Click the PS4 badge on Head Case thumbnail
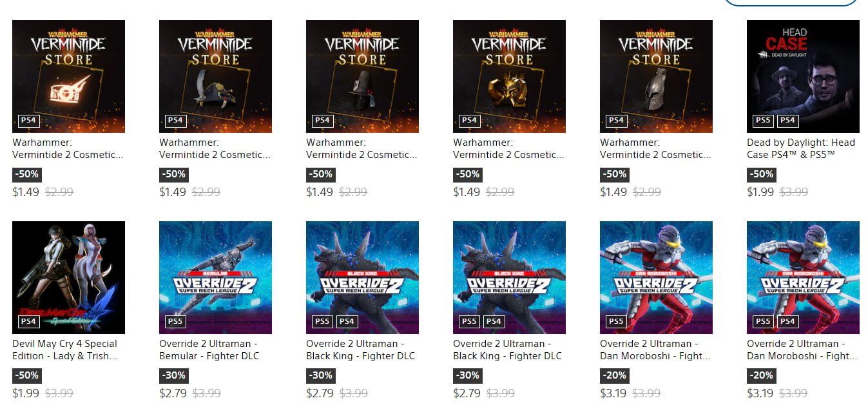 coord(787,120)
